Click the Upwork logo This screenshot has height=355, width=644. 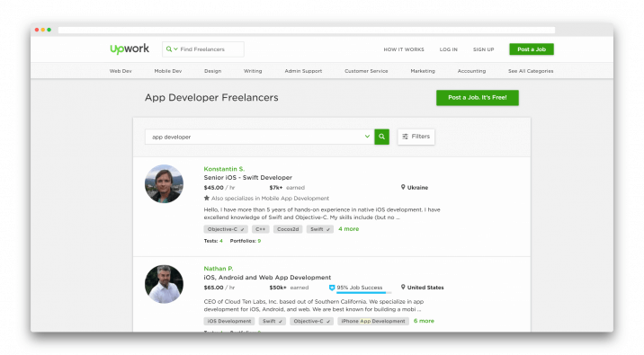click(130, 49)
